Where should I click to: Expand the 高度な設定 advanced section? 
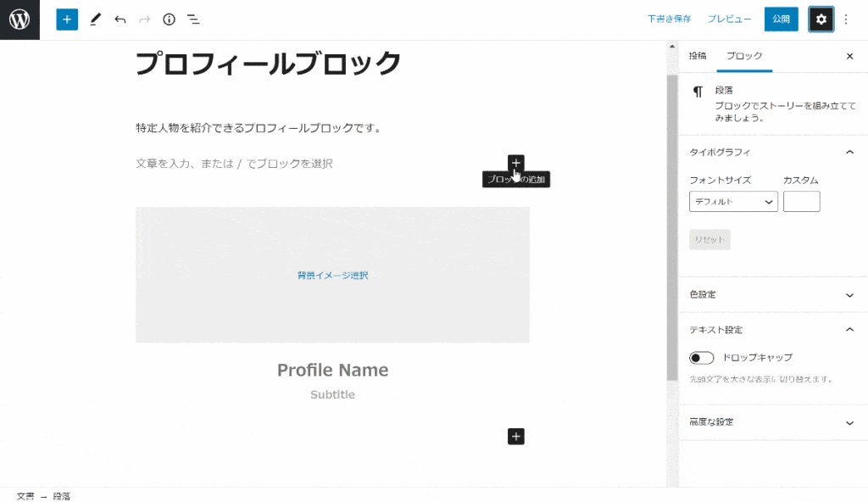852,421
